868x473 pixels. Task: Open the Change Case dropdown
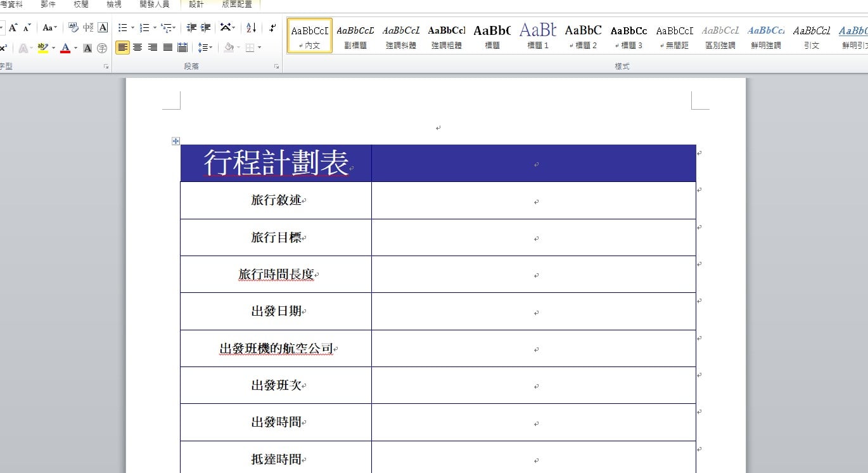[x=50, y=28]
